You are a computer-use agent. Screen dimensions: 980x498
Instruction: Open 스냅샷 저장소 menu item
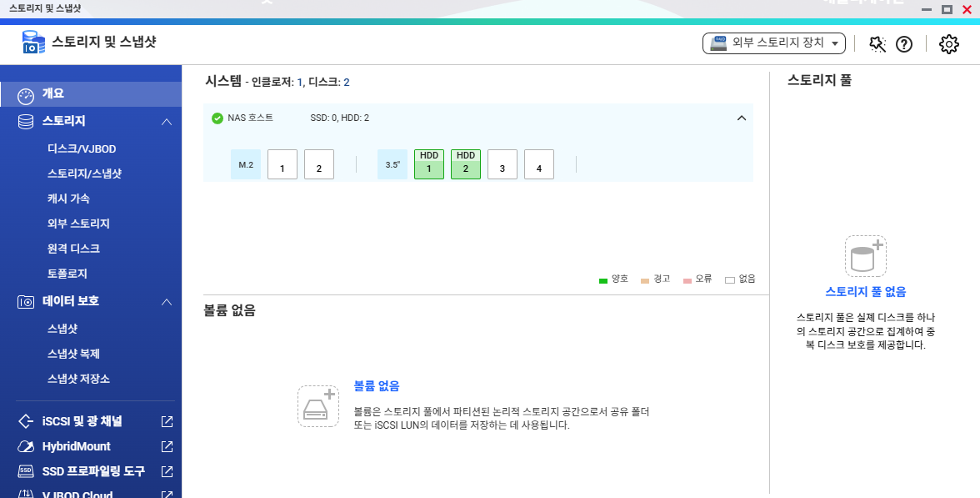[78, 379]
